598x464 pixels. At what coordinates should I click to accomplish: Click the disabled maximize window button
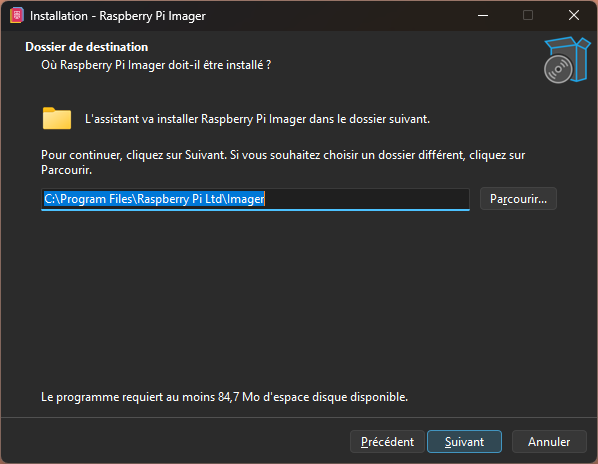click(x=528, y=16)
